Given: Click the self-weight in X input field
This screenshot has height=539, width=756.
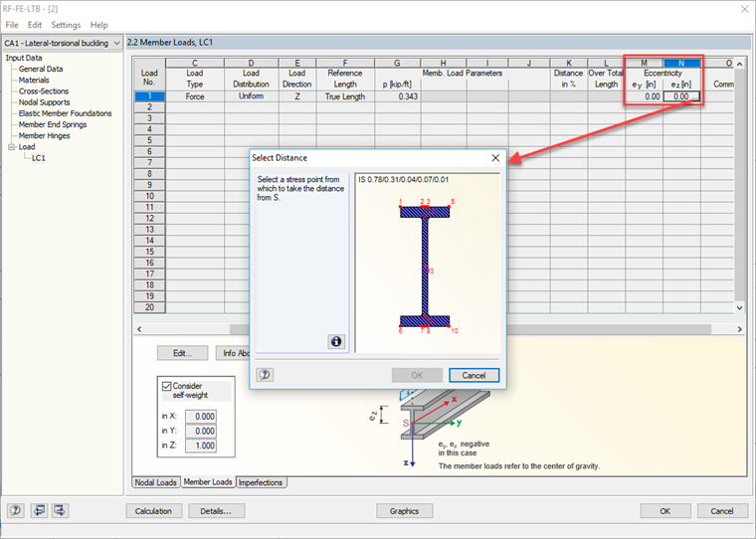Looking at the screenshot, I should [x=201, y=416].
